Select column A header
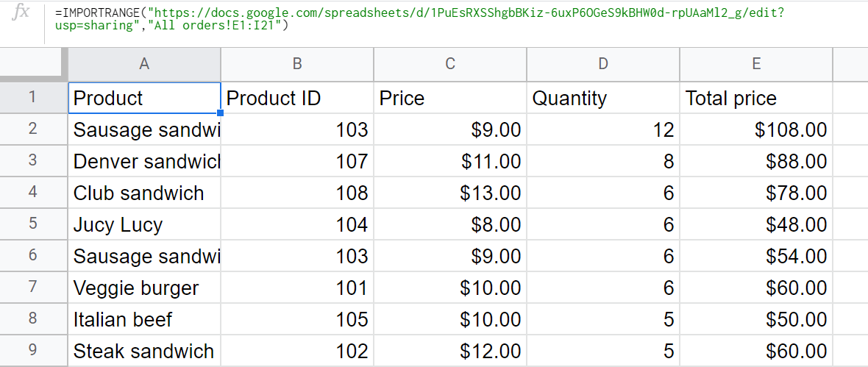The width and height of the screenshot is (868, 367). click(144, 64)
